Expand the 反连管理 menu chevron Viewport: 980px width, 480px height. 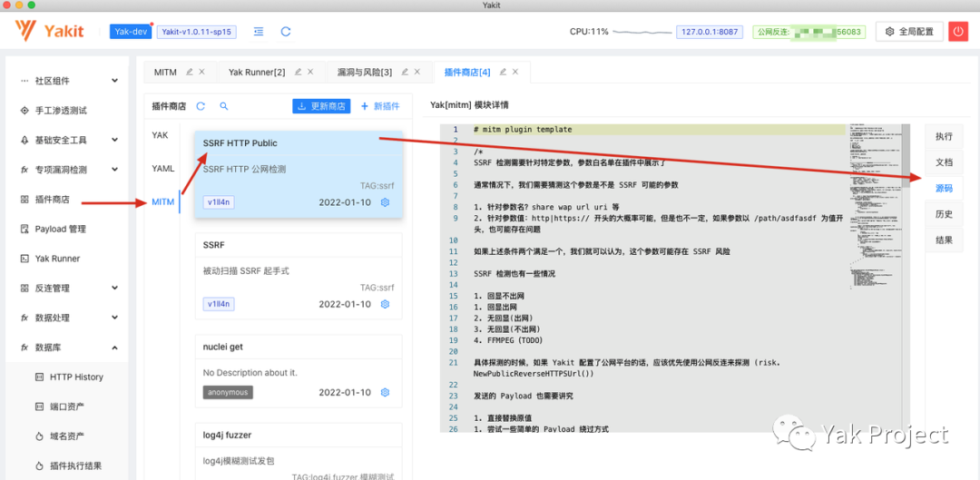pos(114,289)
